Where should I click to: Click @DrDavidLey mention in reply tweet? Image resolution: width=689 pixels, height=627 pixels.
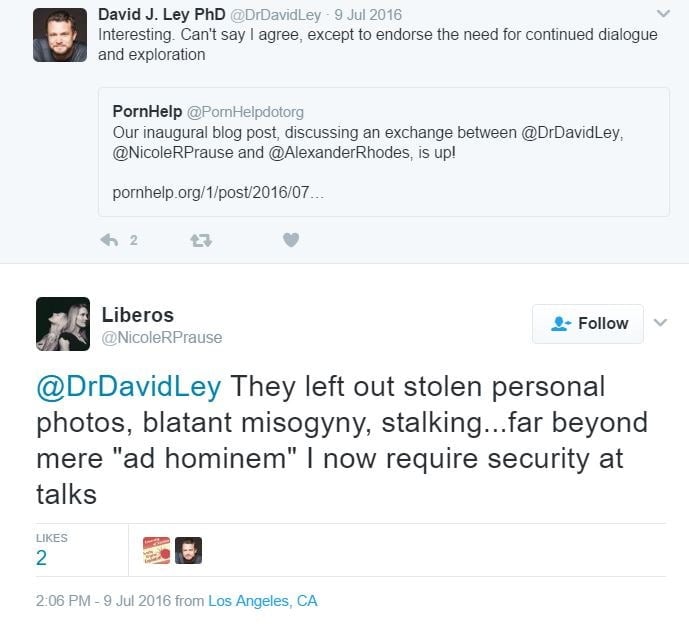(x=130, y=387)
